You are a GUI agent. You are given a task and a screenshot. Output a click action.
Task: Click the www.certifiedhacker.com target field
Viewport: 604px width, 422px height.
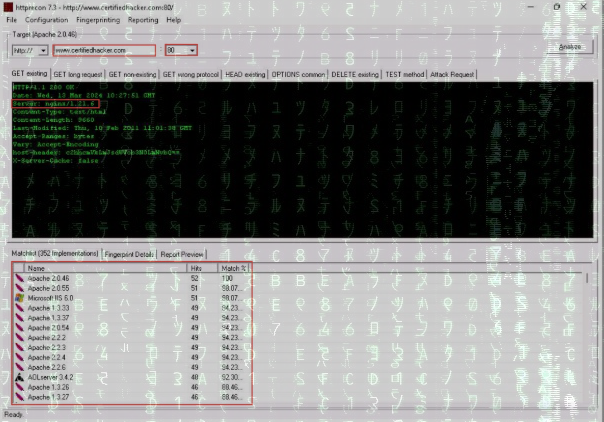[x=104, y=49]
